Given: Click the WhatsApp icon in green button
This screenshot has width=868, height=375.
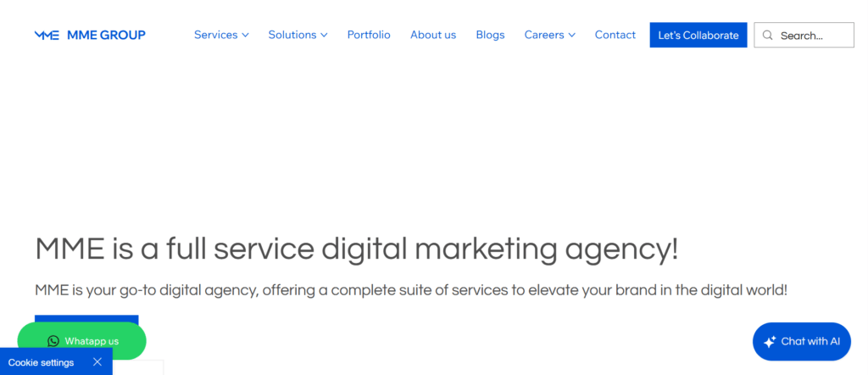Looking at the screenshot, I should pos(53,341).
